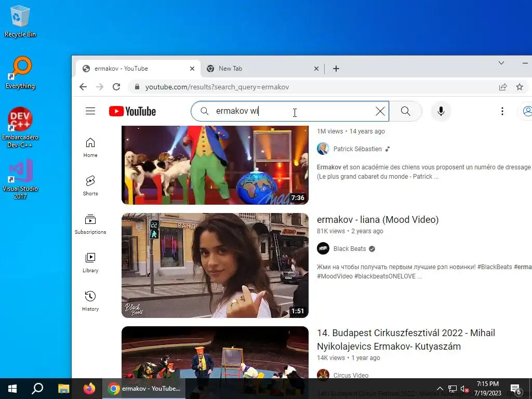
Task: Show hidden system tray icons
Action: click(440, 389)
